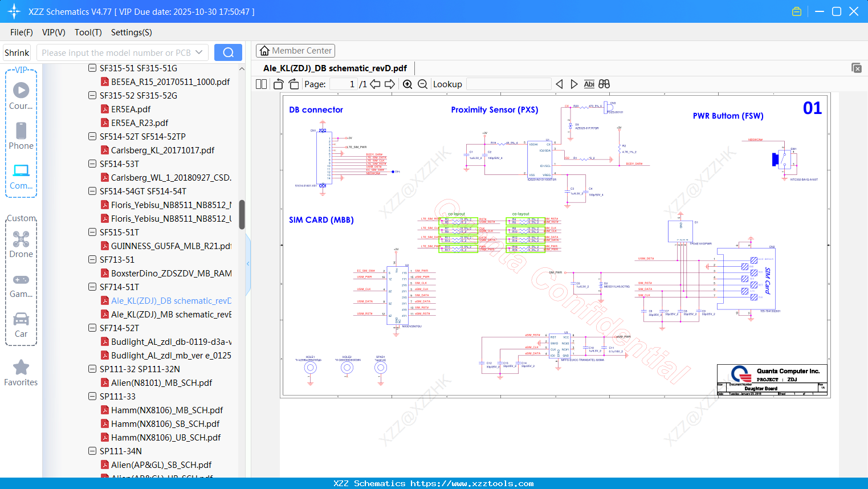Click the binoculars search icon
The height and width of the screenshot is (489, 868).
point(604,84)
